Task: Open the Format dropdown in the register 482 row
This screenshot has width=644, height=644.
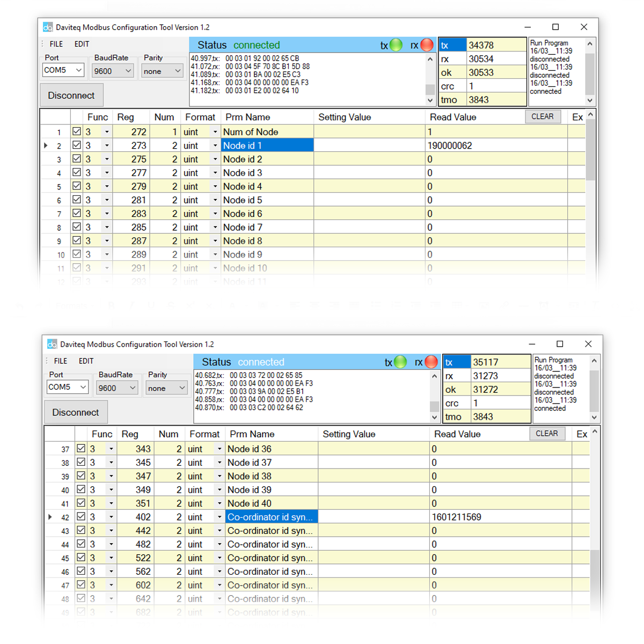Action: click(x=219, y=544)
